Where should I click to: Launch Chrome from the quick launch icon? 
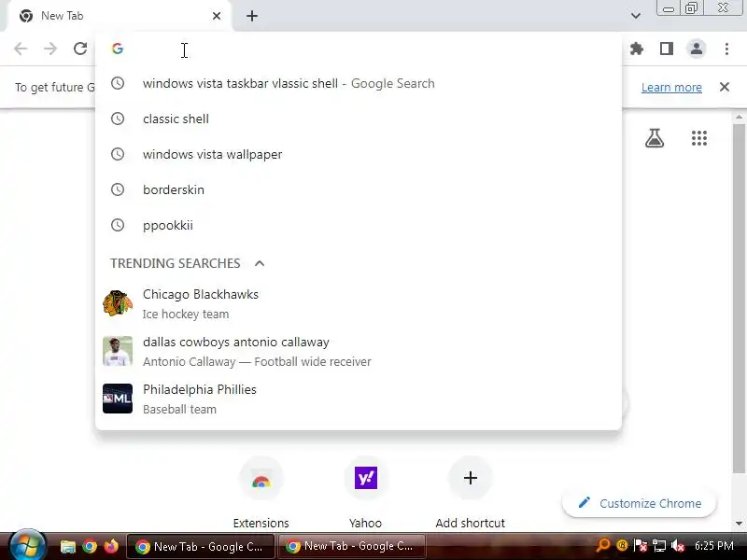tap(90, 546)
